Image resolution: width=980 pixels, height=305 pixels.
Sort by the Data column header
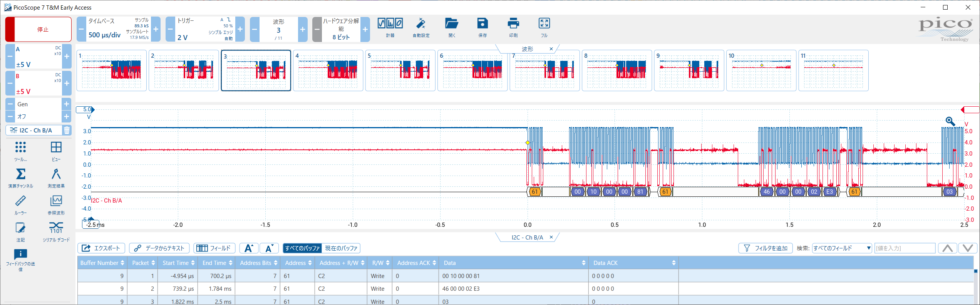tap(514, 263)
